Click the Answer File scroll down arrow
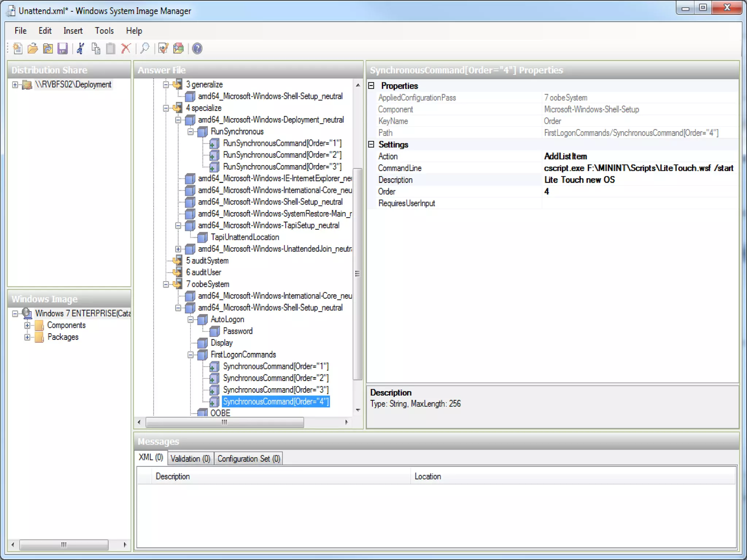Image resolution: width=747 pixels, height=560 pixels. 358,410
